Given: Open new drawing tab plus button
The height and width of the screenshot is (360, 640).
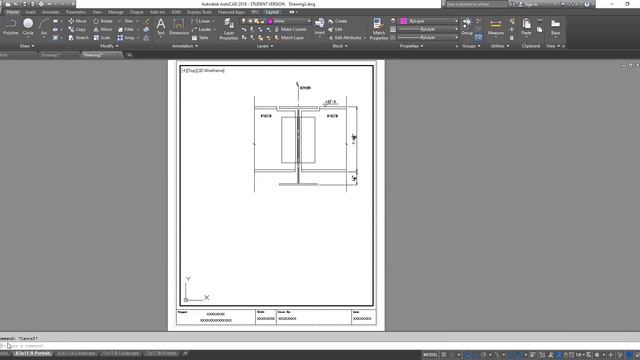Looking at the screenshot, I should click(129, 55).
